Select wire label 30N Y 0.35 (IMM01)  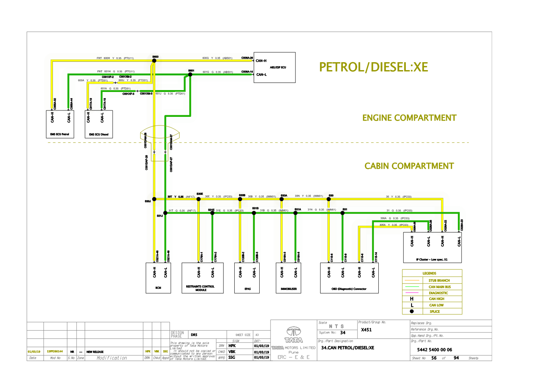pos(309,196)
